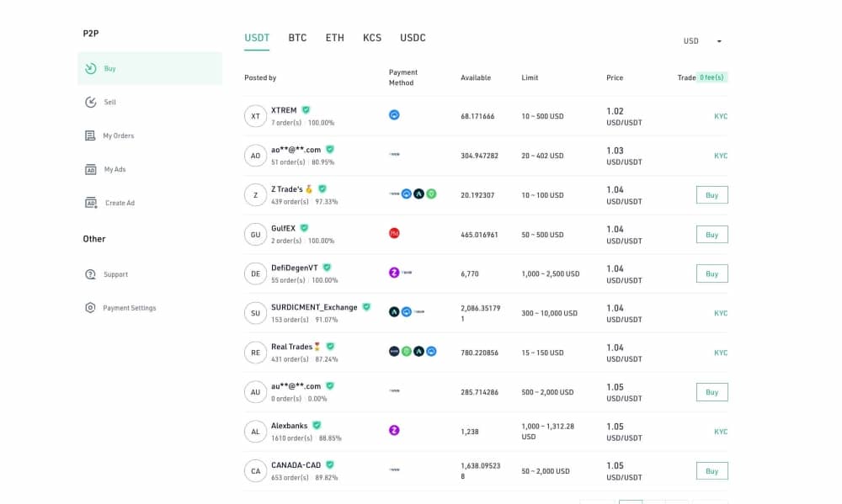Click KYC link in XTREM row
The width and height of the screenshot is (842, 504).
click(721, 116)
